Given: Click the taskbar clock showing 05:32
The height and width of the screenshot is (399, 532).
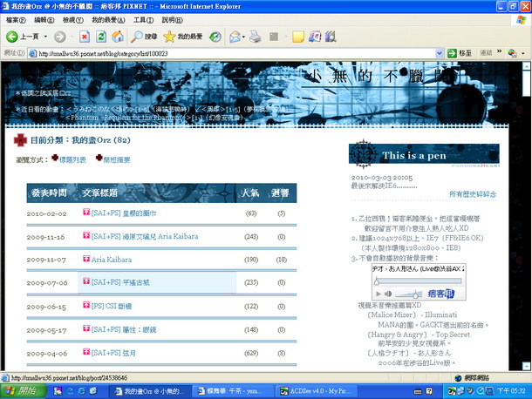Looking at the screenshot, I should click(x=511, y=391).
